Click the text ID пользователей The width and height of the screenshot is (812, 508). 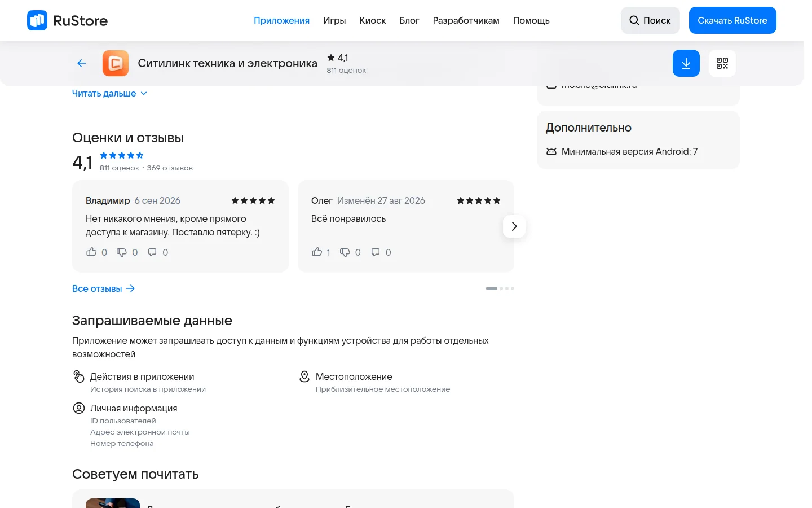[123, 421]
